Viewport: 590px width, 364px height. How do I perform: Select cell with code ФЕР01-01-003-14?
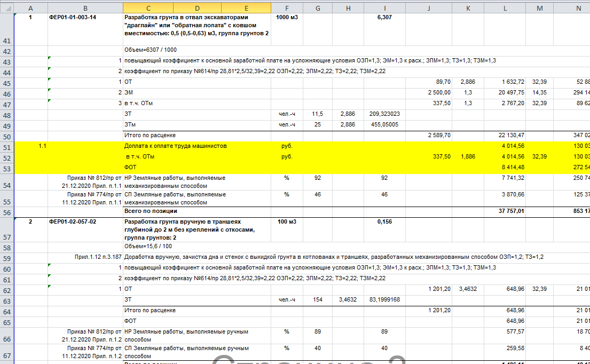click(x=73, y=17)
